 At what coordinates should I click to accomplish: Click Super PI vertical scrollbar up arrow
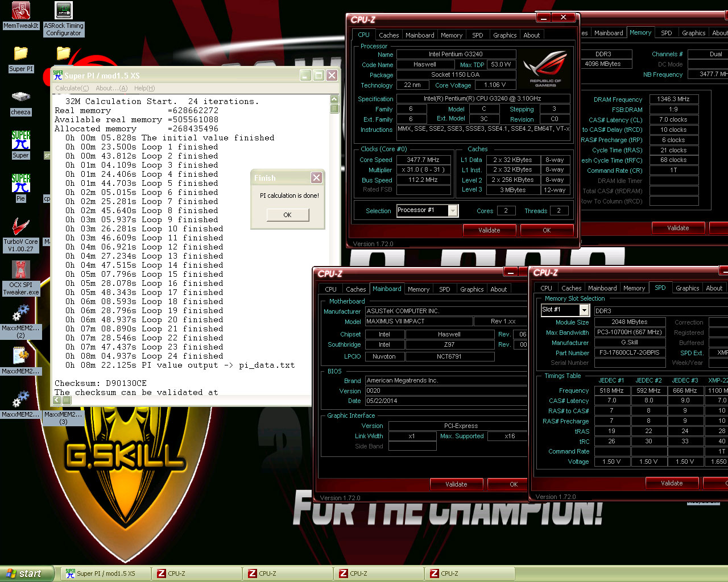tap(334, 99)
